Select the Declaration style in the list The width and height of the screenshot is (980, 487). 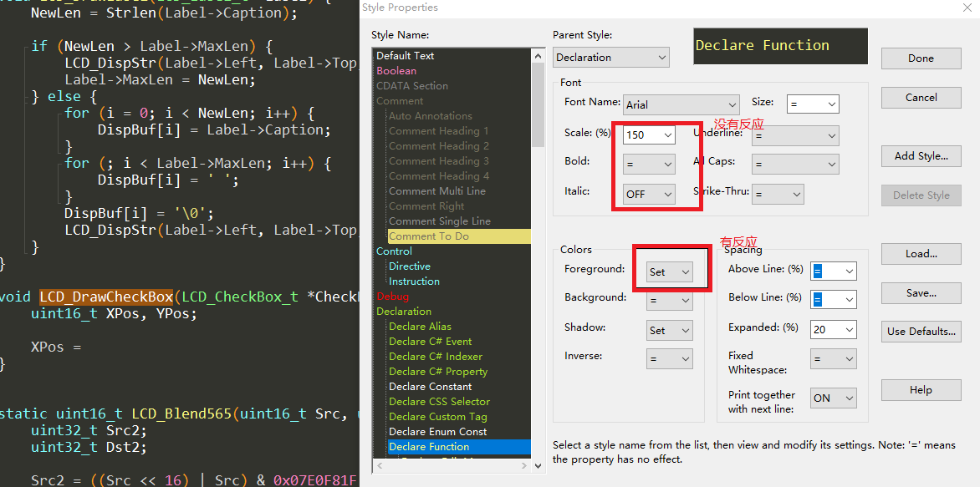point(404,311)
